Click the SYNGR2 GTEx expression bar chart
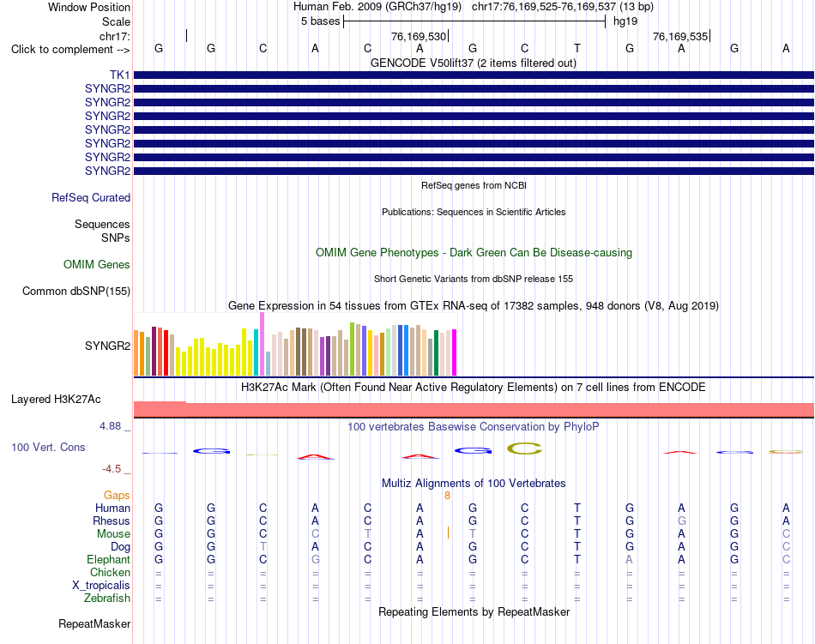815x644 pixels. 295,344
